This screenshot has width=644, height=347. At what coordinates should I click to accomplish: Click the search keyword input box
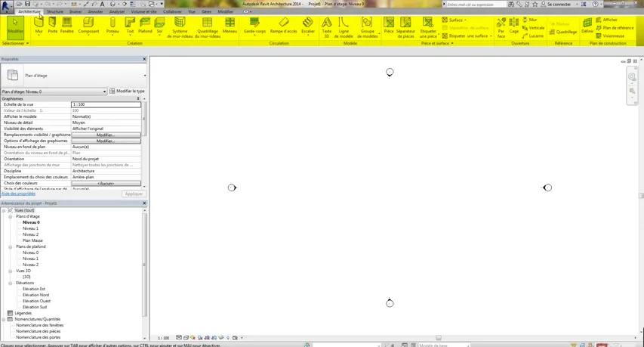(x=476, y=4)
